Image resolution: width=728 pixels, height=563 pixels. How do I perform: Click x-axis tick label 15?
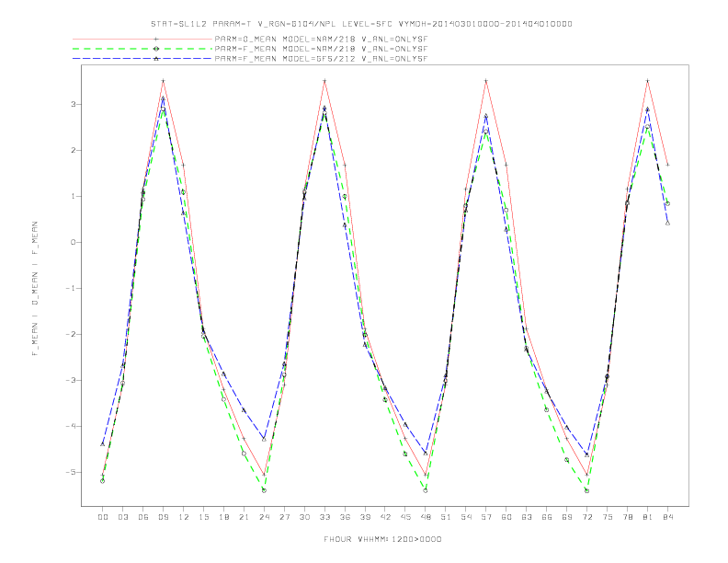pos(203,517)
